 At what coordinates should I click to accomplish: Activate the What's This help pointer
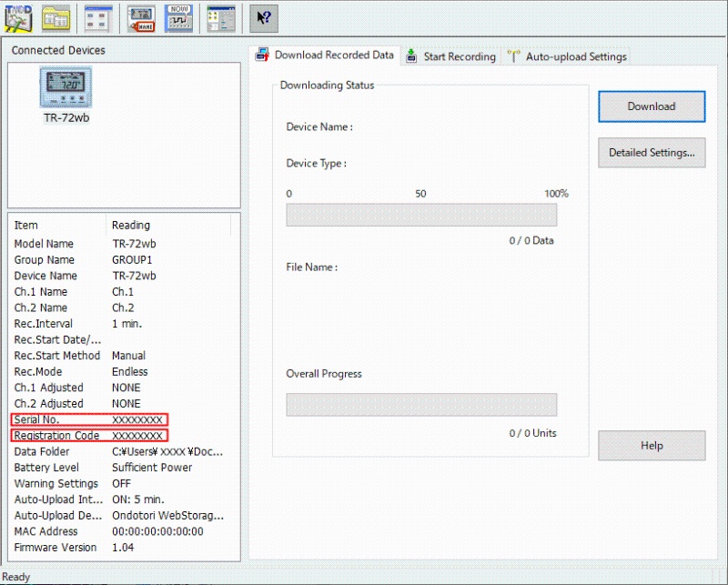click(x=264, y=18)
